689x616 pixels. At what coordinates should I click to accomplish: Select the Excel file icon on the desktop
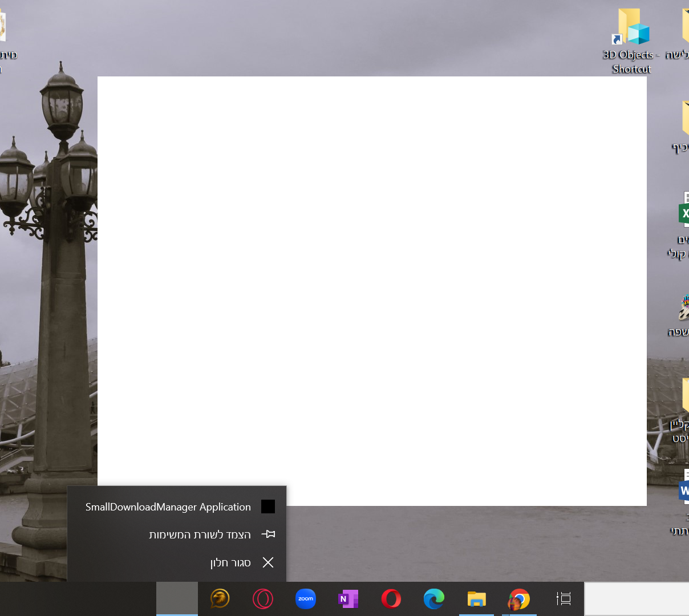pos(684,212)
